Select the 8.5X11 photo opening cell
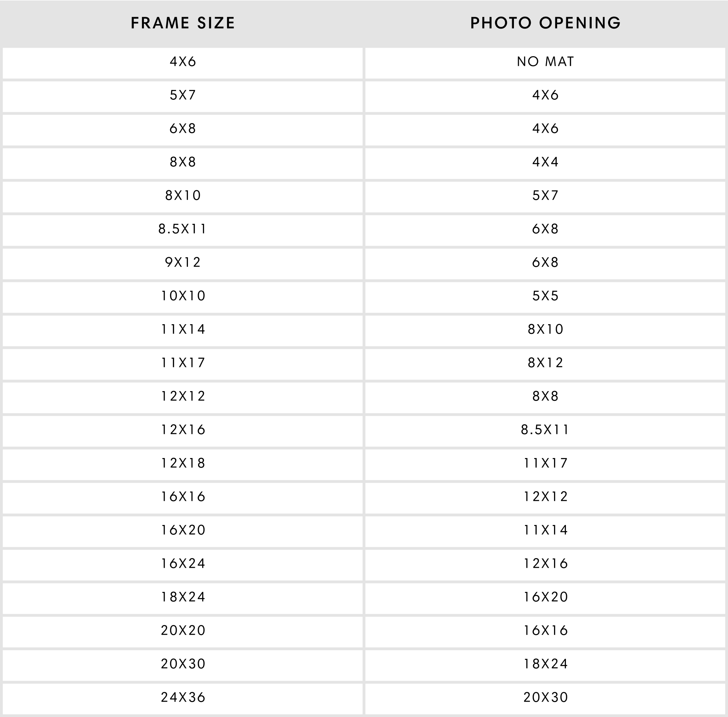Screen dimensions: 728x717 pos(545,431)
